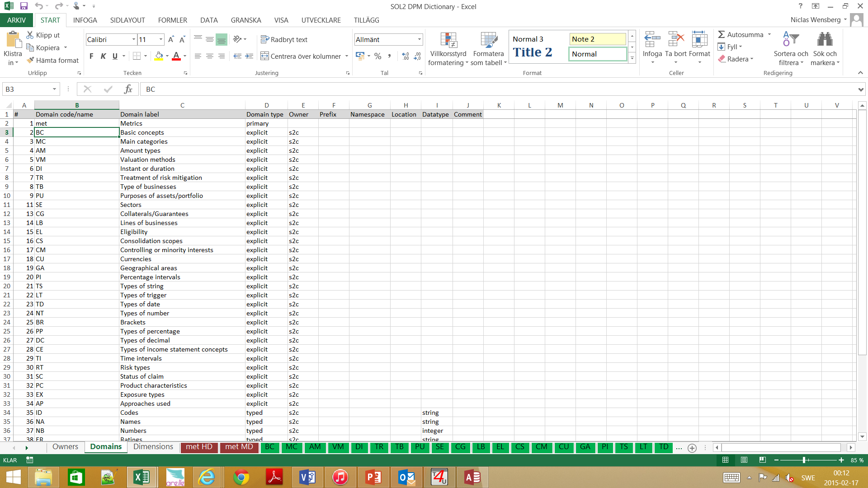The image size is (868, 488).
Task: Open Centrera över kolumner dropdown arrow
Action: click(347, 56)
